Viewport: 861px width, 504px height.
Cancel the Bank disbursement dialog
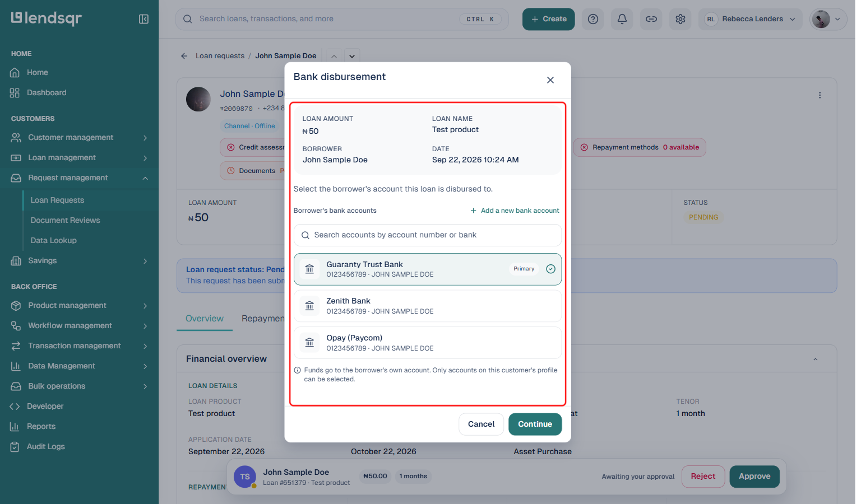pyautogui.click(x=481, y=424)
